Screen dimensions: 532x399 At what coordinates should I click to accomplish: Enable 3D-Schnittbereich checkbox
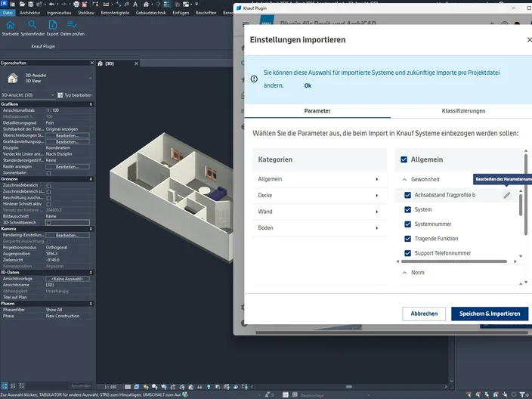pyautogui.click(x=48, y=223)
